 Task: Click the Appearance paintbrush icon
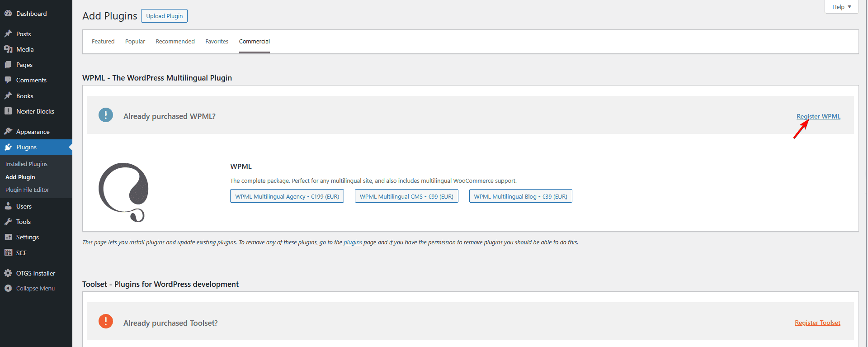(8, 132)
